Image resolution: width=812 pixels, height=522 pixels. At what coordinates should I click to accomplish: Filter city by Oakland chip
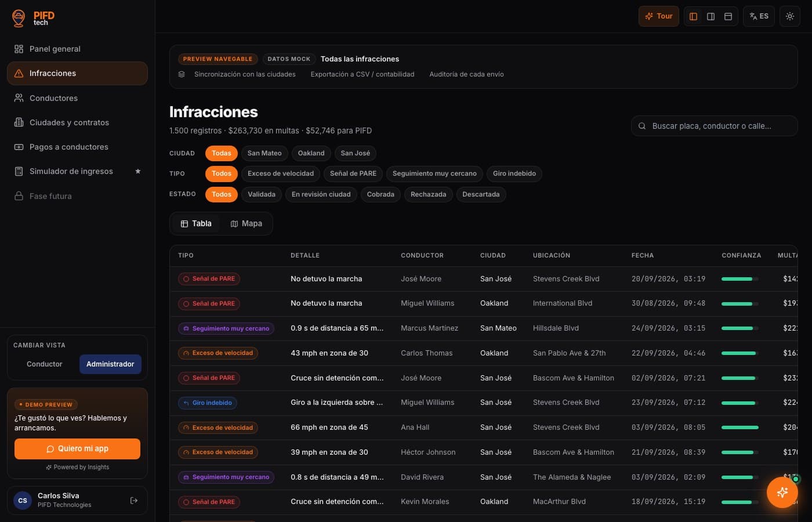311,153
